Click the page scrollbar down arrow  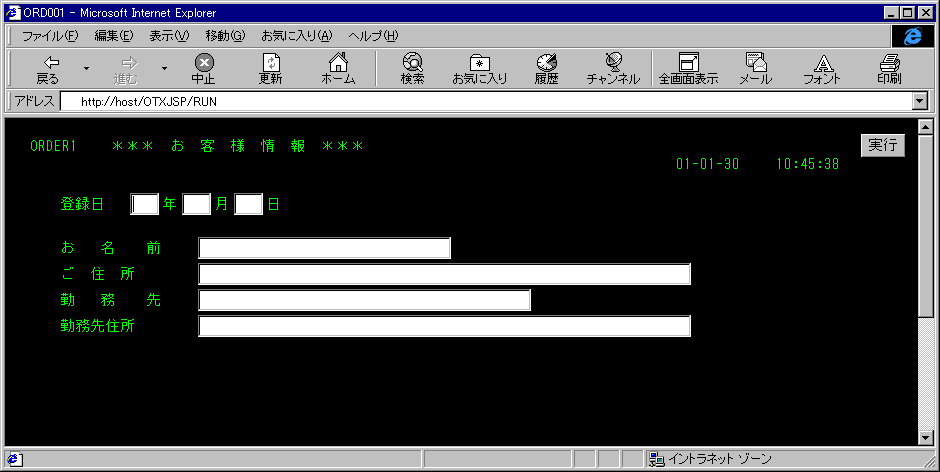point(926,438)
